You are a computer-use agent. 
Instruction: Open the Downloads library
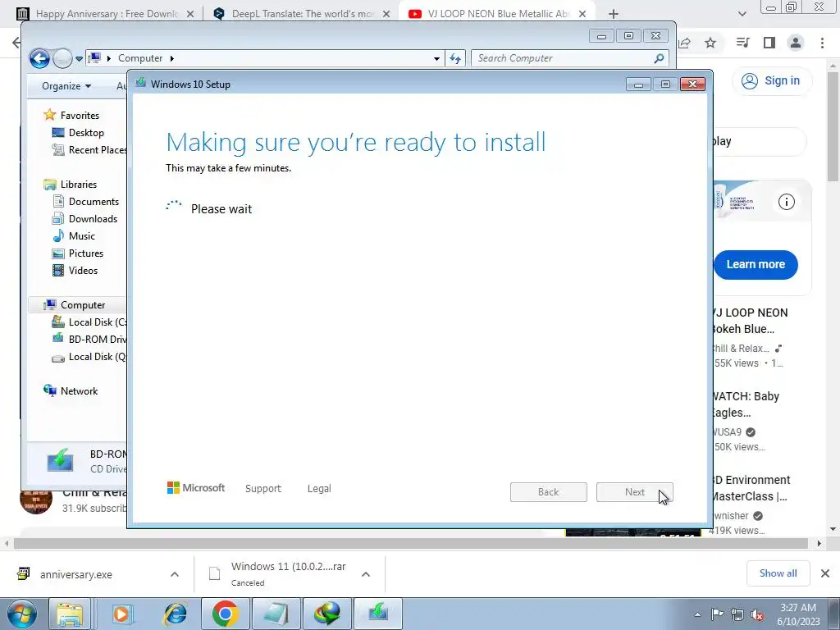pos(93,218)
